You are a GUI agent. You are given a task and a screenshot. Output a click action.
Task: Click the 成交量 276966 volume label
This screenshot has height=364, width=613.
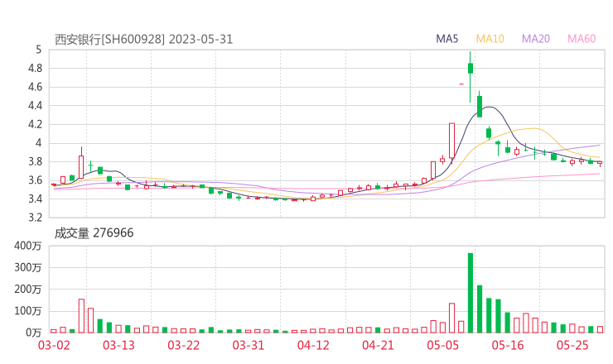coord(94,233)
